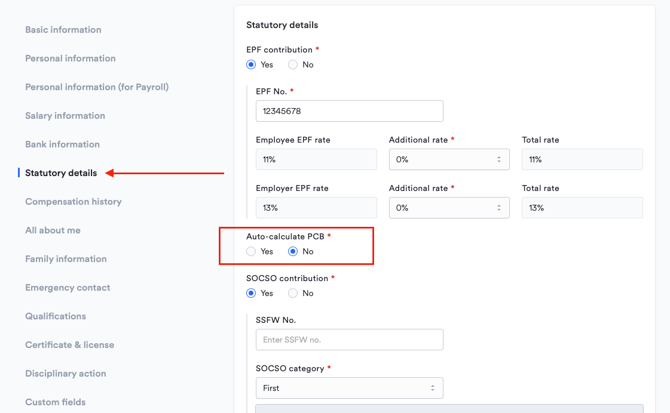Select Yes for SOCSO contribution
Viewport: 670px width, 413px height.
[x=251, y=294]
